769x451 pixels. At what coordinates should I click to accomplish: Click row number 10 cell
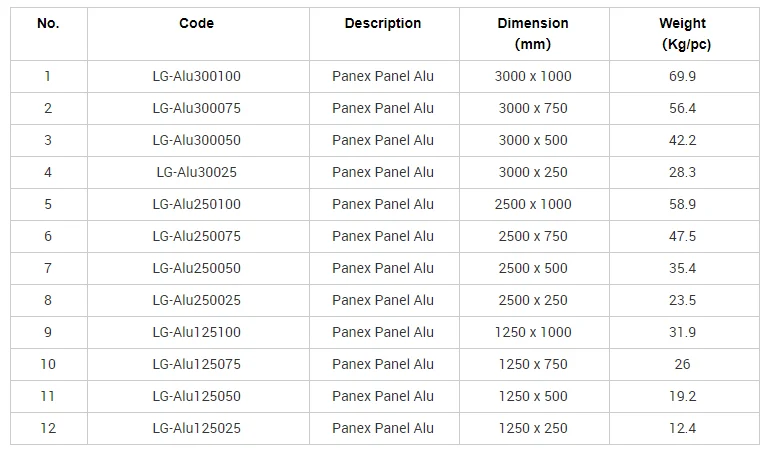pos(48,364)
